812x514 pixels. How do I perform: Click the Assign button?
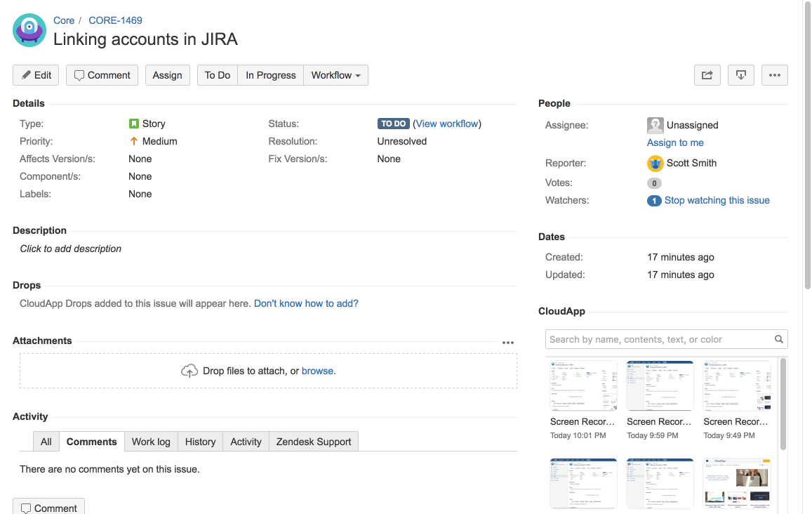pyautogui.click(x=167, y=75)
